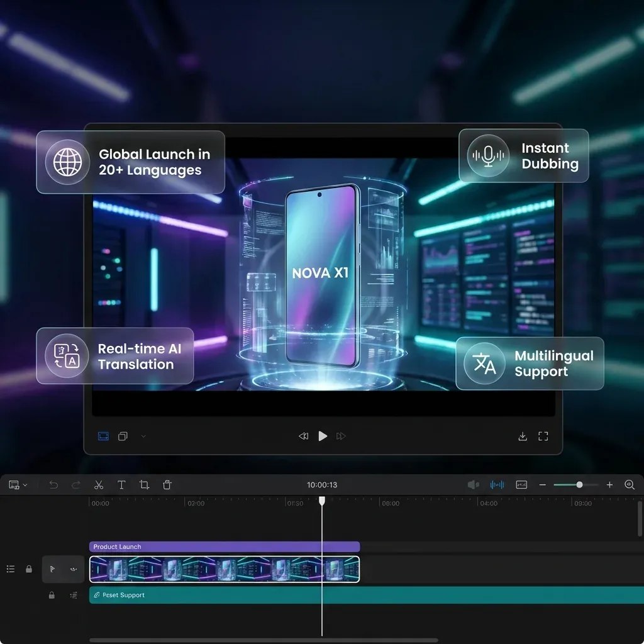Select the crop tool in timeline toolbar
This screenshot has height=644, width=644.
click(x=144, y=485)
